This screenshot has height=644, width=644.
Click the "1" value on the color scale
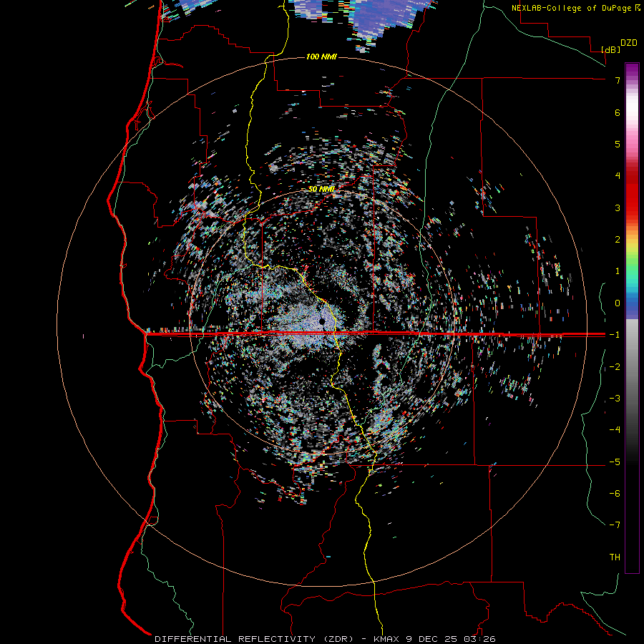pyautogui.click(x=618, y=271)
